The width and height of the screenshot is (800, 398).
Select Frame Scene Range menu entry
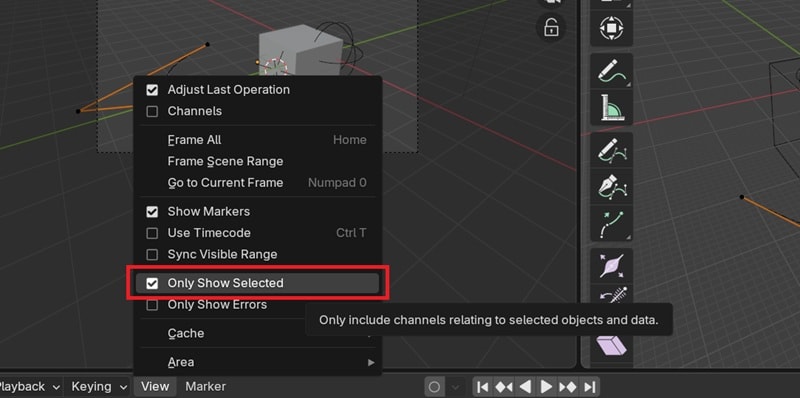click(x=258, y=161)
